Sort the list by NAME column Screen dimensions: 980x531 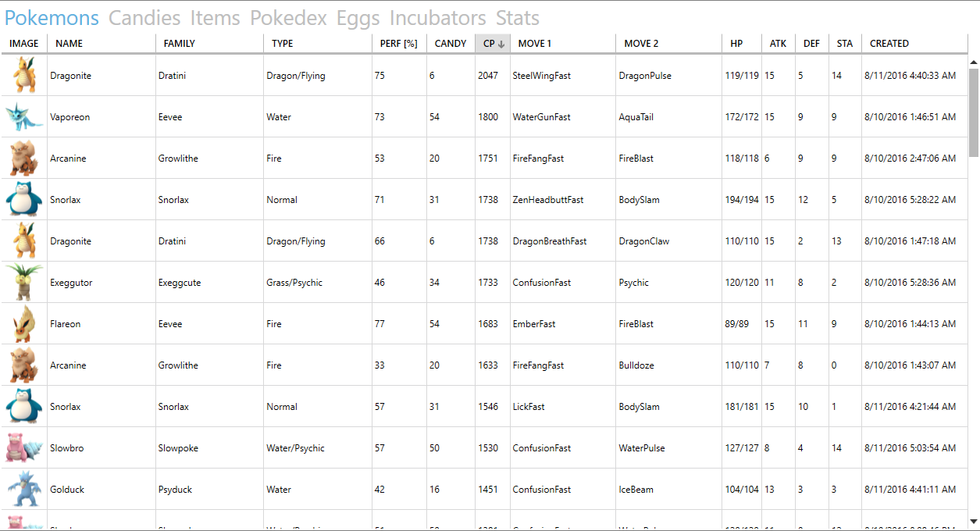point(69,44)
